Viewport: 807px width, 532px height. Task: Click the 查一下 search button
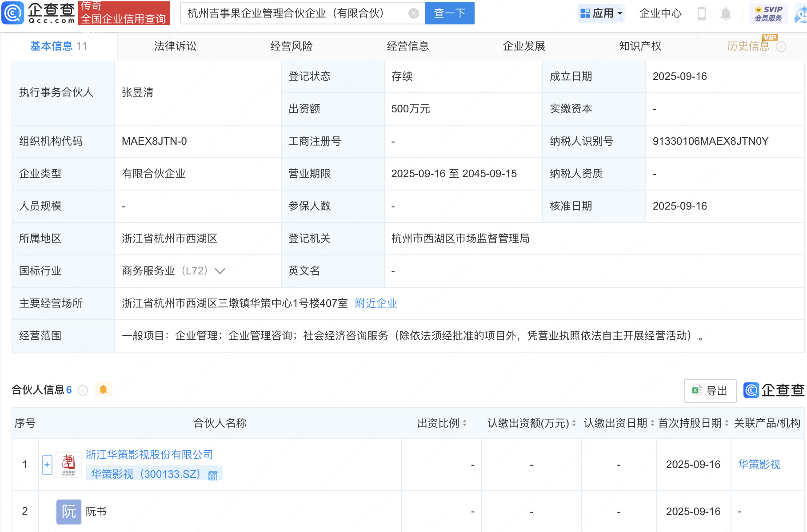point(450,13)
